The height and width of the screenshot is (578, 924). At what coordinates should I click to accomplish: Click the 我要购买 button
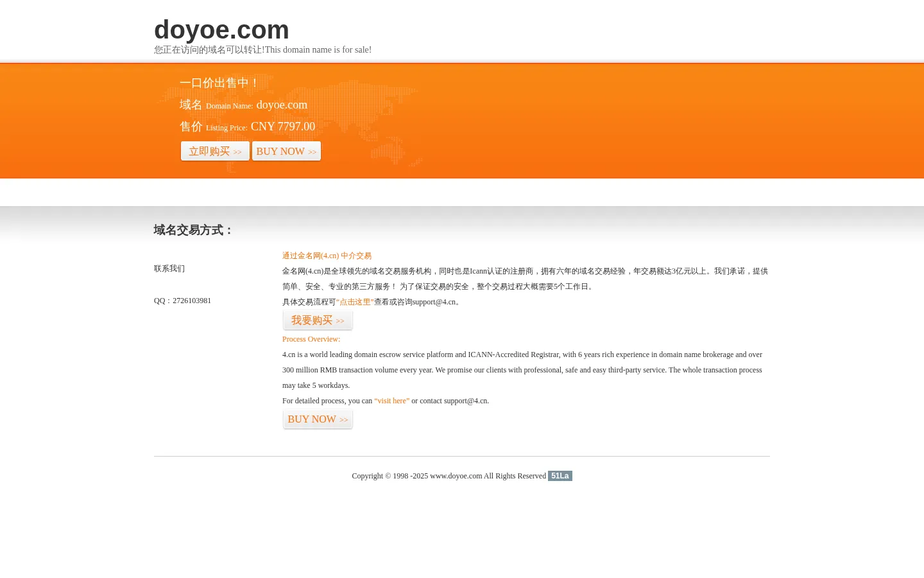coord(318,320)
